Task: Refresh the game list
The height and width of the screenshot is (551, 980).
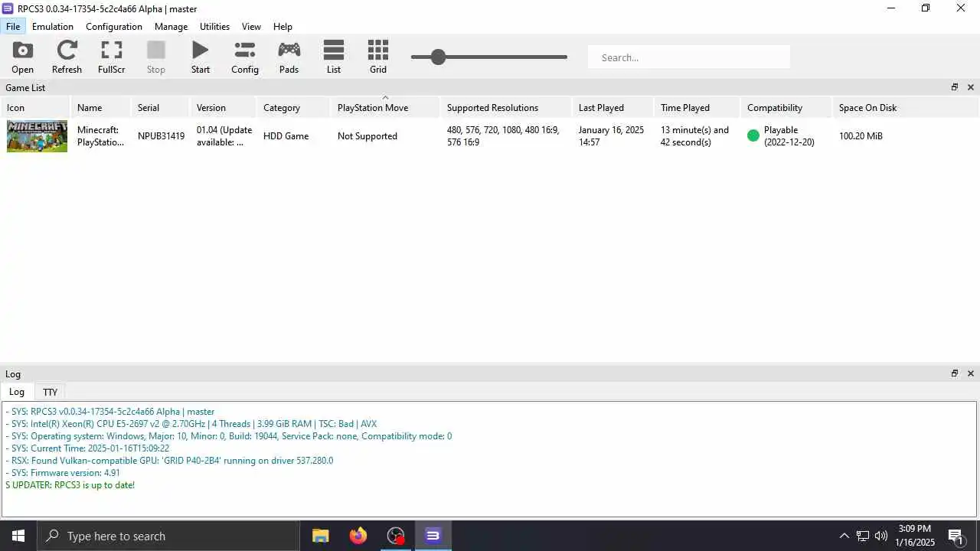Action: [67, 57]
